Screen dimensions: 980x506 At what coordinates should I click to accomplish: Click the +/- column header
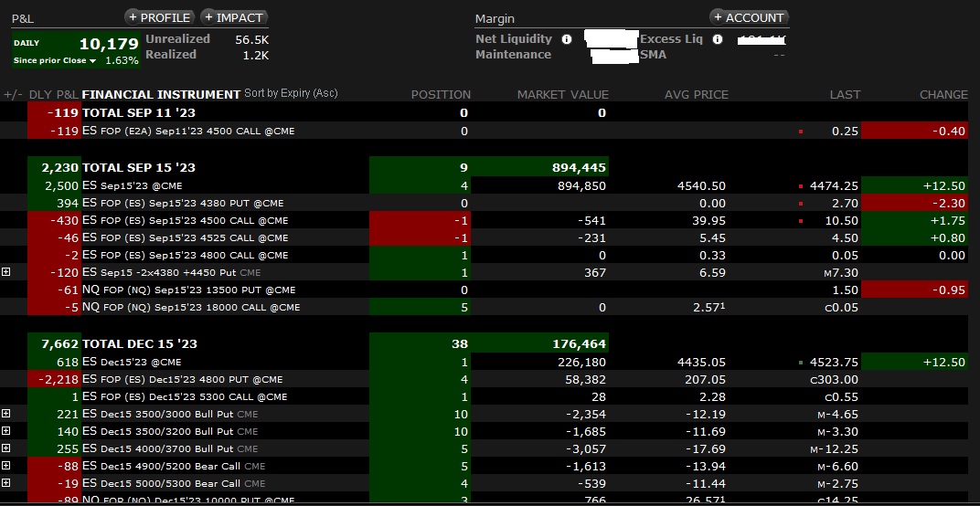click(13, 94)
